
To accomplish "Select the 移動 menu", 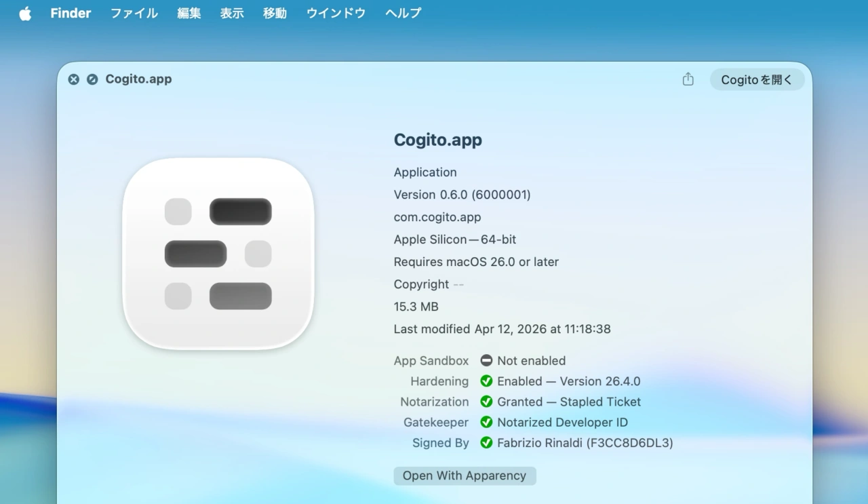I will (x=275, y=14).
